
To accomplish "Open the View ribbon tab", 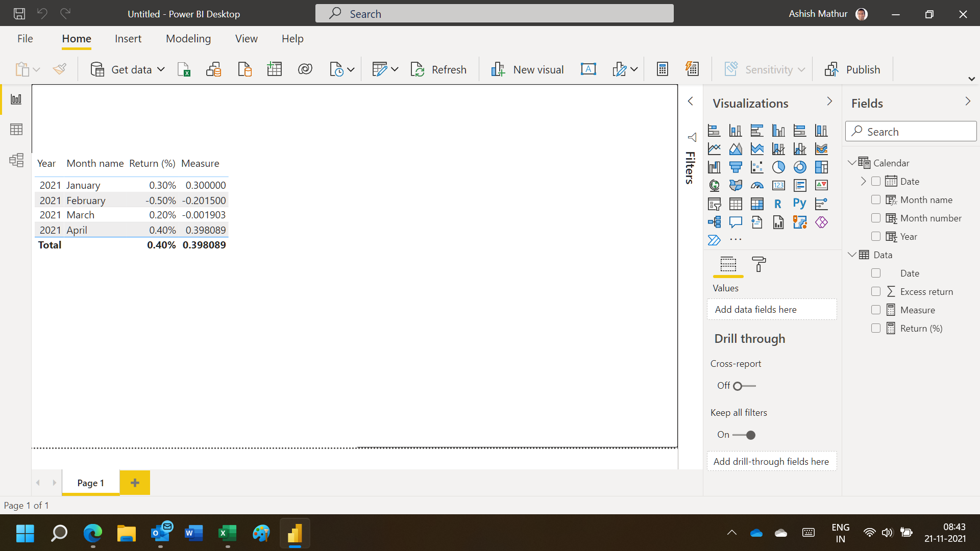I will pyautogui.click(x=247, y=39).
